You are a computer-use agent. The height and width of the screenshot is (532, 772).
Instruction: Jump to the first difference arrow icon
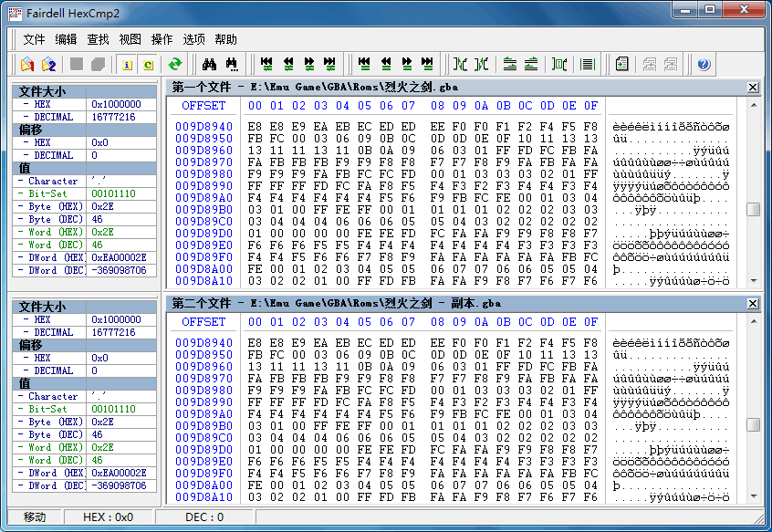pyautogui.click(x=265, y=64)
